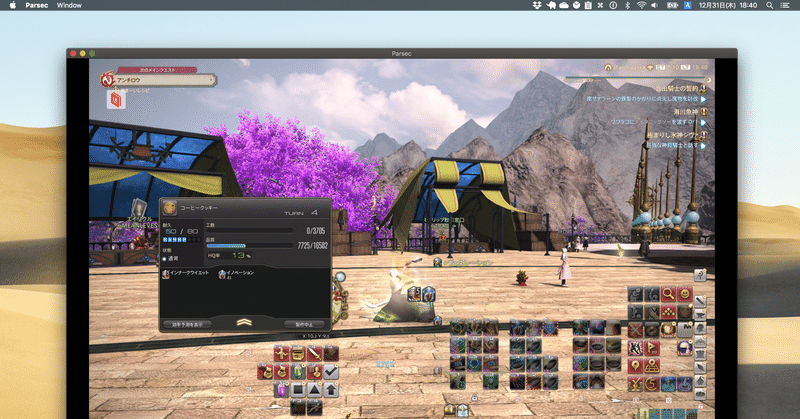Click the black square hotbar icon
The width and height of the screenshot is (800, 419).
click(298, 390)
